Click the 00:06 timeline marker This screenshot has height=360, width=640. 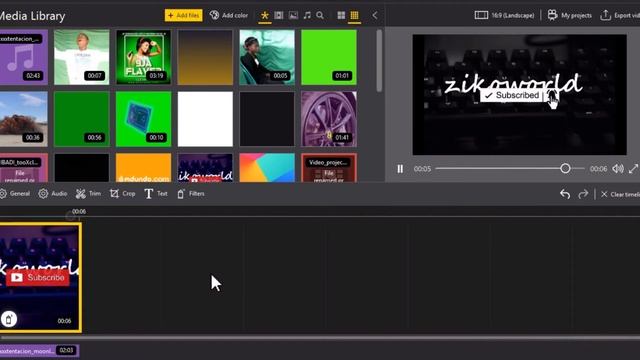tap(79, 211)
